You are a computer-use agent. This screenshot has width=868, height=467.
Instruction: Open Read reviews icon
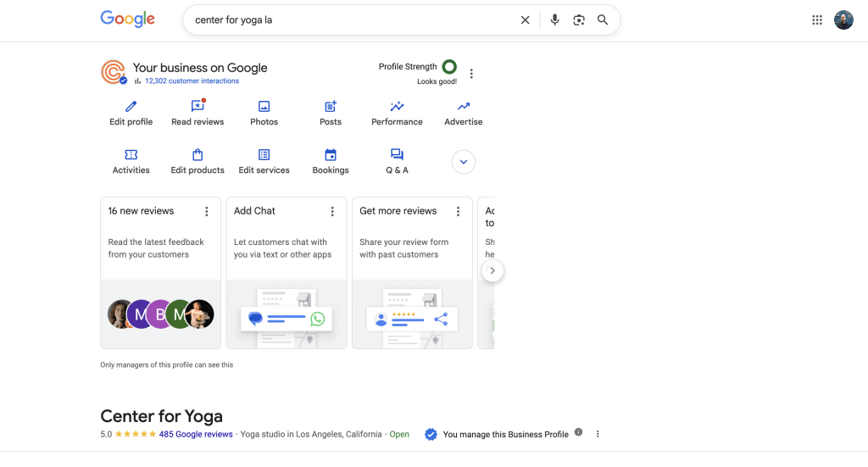pos(198,106)
